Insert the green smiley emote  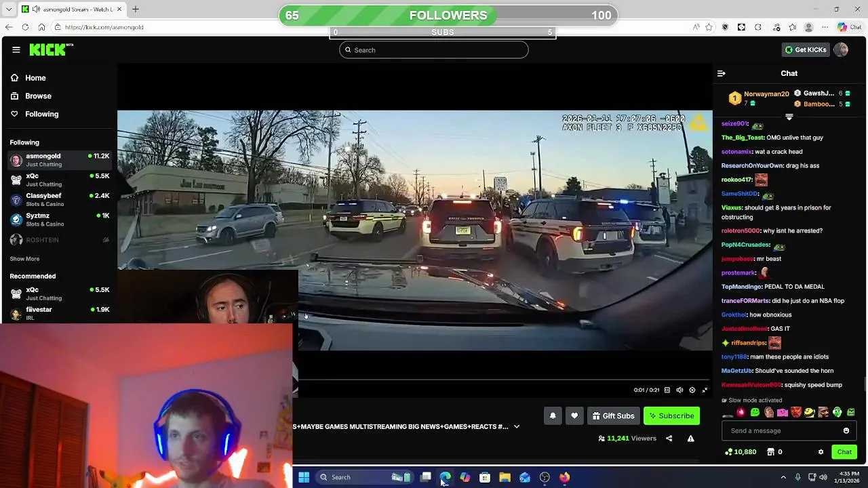pos(755,412)
